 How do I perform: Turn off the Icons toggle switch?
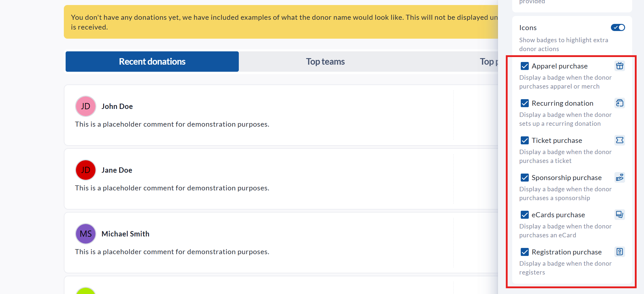618,27
